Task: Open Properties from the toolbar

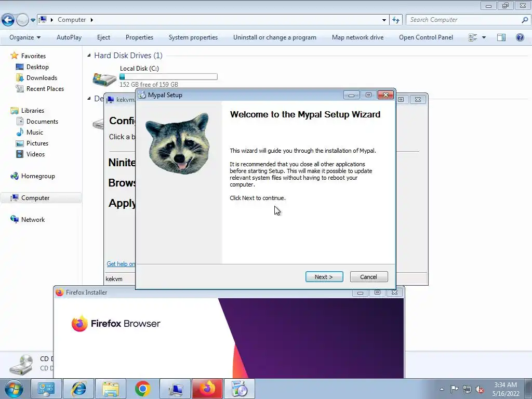Action: pos(139,37)
